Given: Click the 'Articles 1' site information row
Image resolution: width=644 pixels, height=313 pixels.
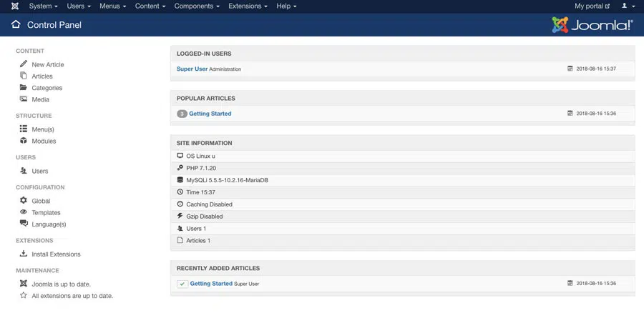Looking at the screenshot, I should [x=402, y=240].
